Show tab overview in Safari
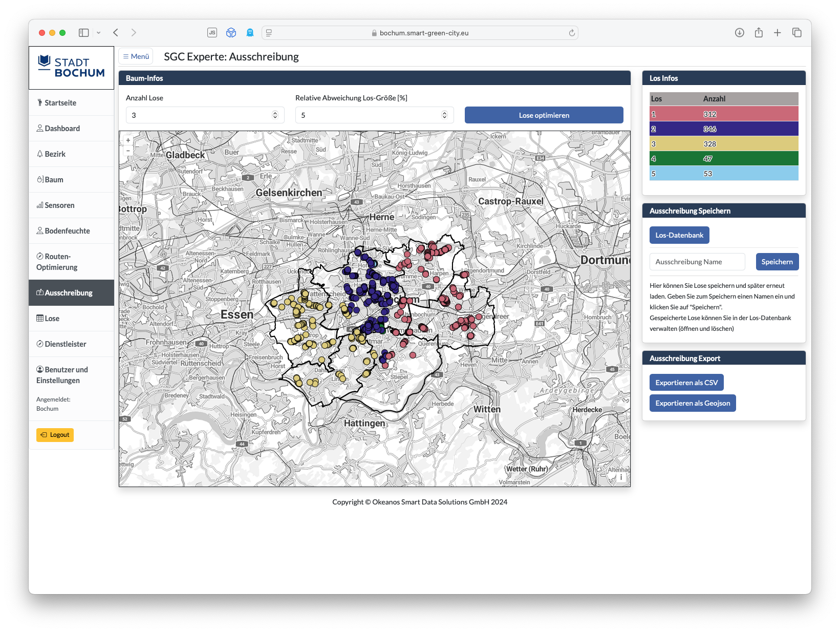The width and height of the screenshot is (840, 632). (796, 33)
